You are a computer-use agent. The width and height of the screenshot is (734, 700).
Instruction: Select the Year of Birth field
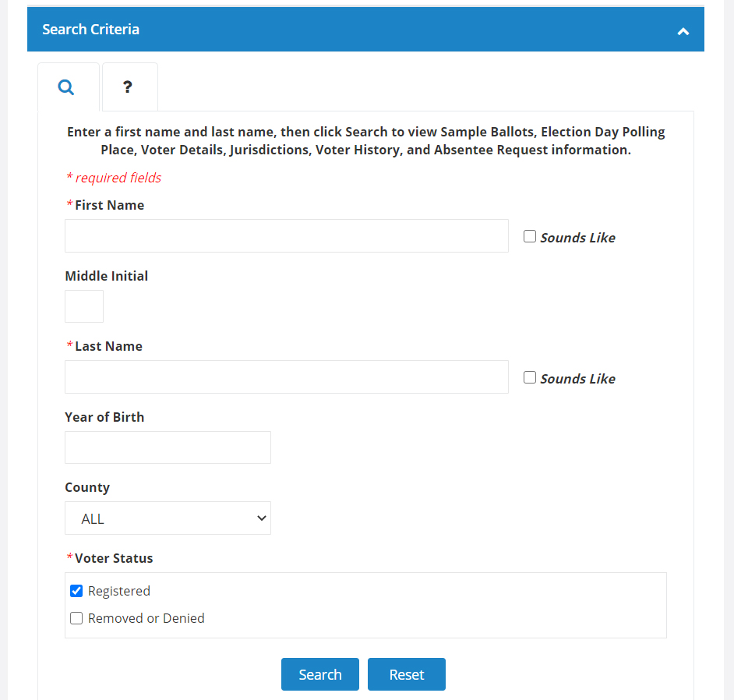tap(168, 447)
